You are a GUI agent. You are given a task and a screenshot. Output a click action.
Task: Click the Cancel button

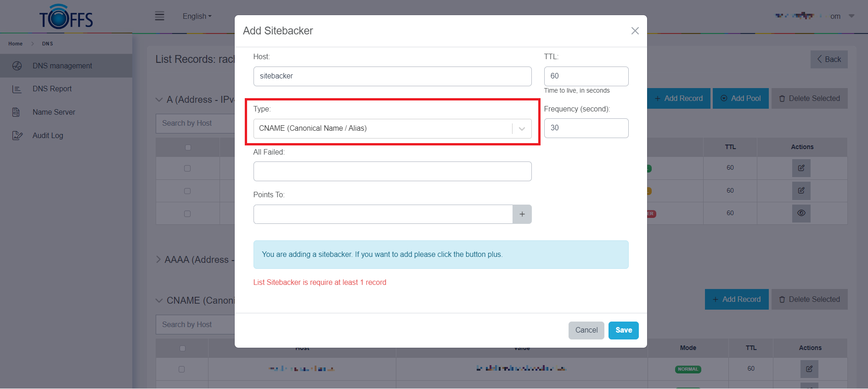(586, 330)
